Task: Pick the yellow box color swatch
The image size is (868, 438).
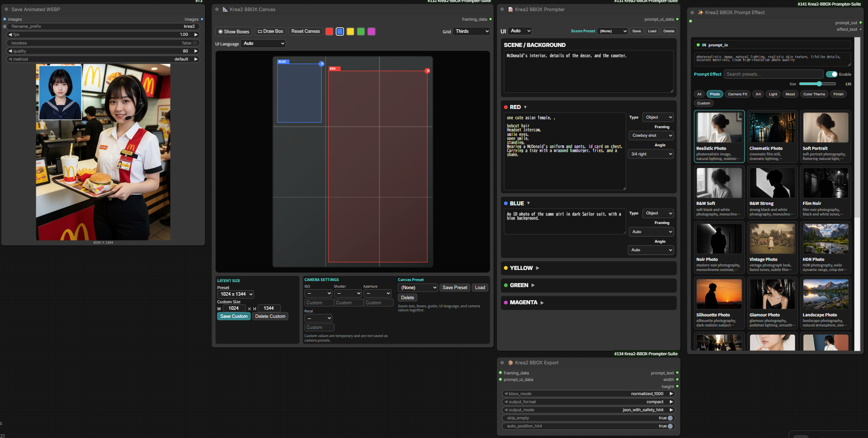Action: (350, 31)
